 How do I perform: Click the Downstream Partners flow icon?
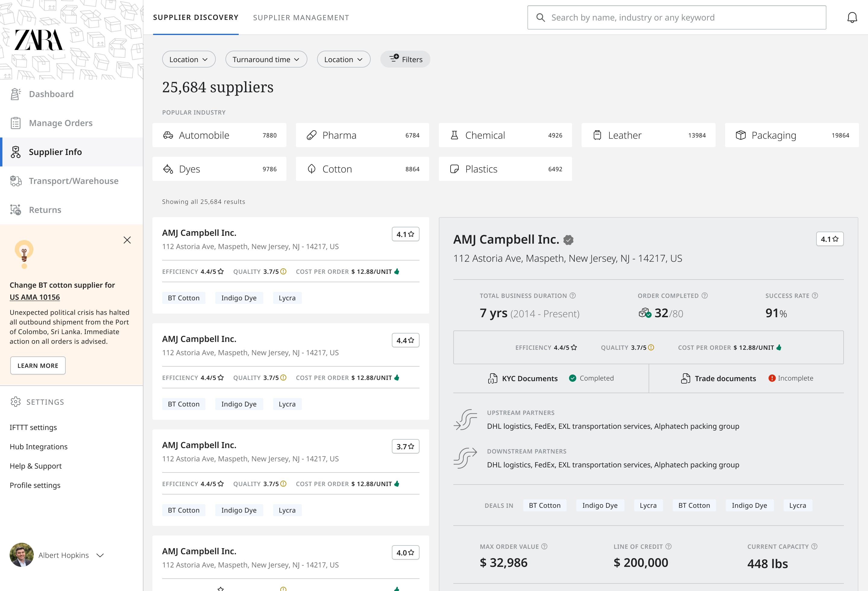[x=465, y=458]
